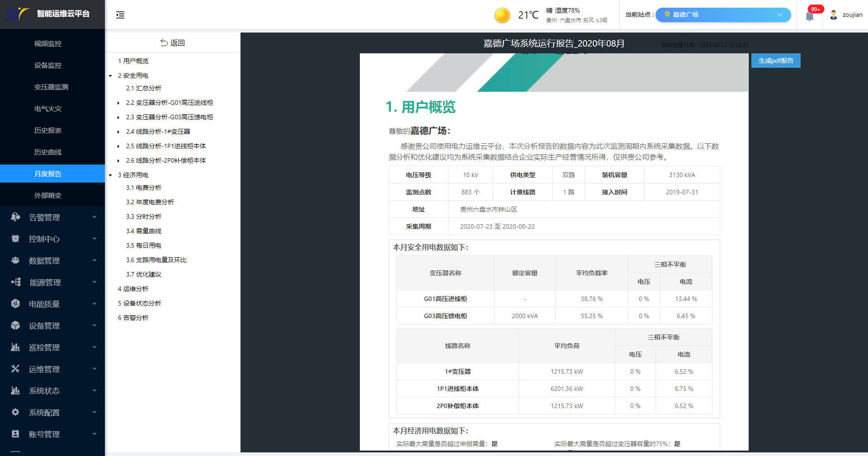Click the 账号管理 badge icon
The height and width of the screenshot is (456, 868).
click(x=15, y=434)
